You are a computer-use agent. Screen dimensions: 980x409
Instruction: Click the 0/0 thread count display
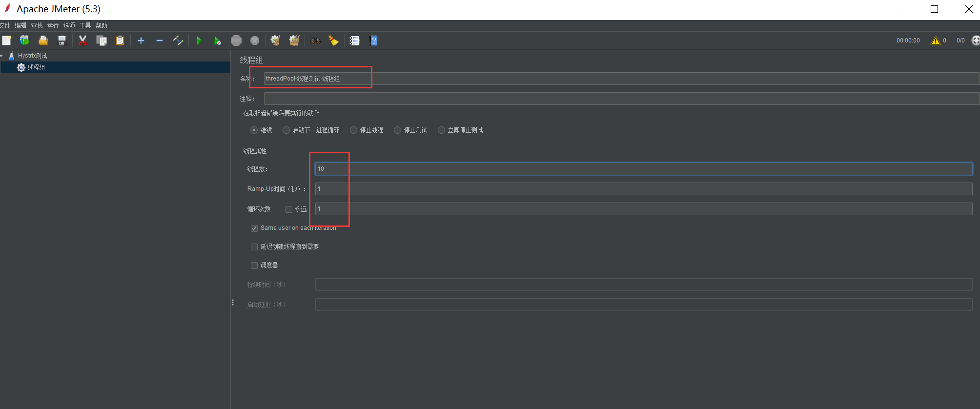tap(960, 41)
